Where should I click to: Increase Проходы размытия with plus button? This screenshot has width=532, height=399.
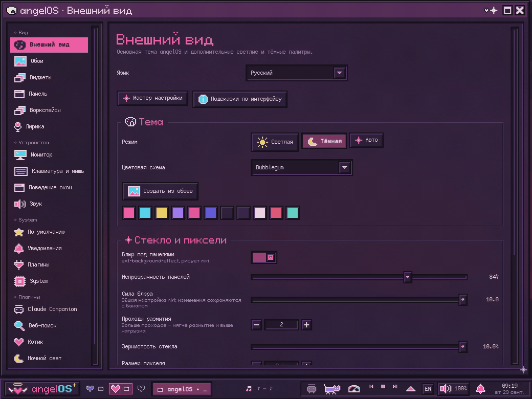click(306, 325)
